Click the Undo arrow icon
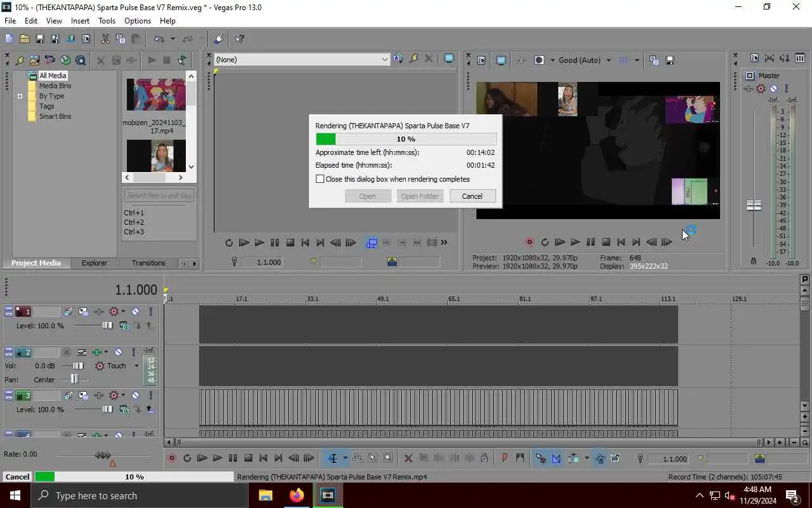The width and height of the screenshot is (812, 508). click(159, 39)
